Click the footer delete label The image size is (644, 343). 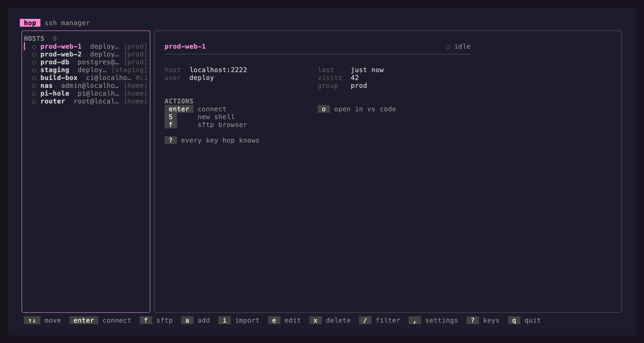[338, 320]
